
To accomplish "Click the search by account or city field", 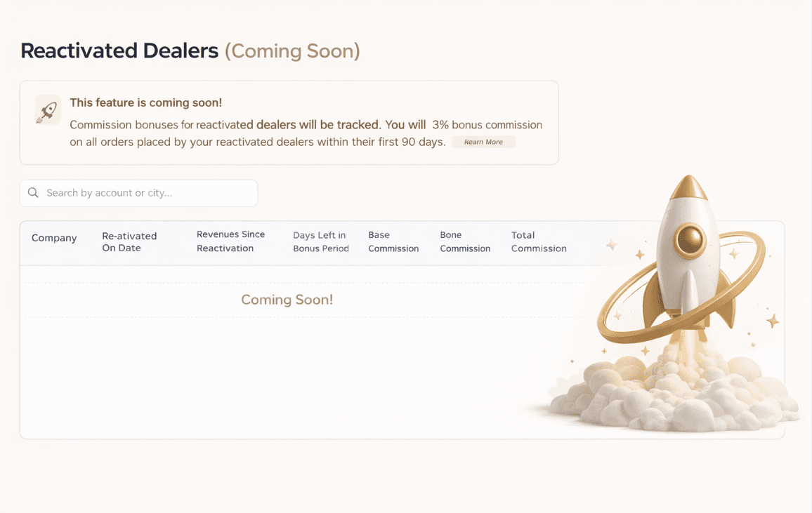I will point(138,192).
